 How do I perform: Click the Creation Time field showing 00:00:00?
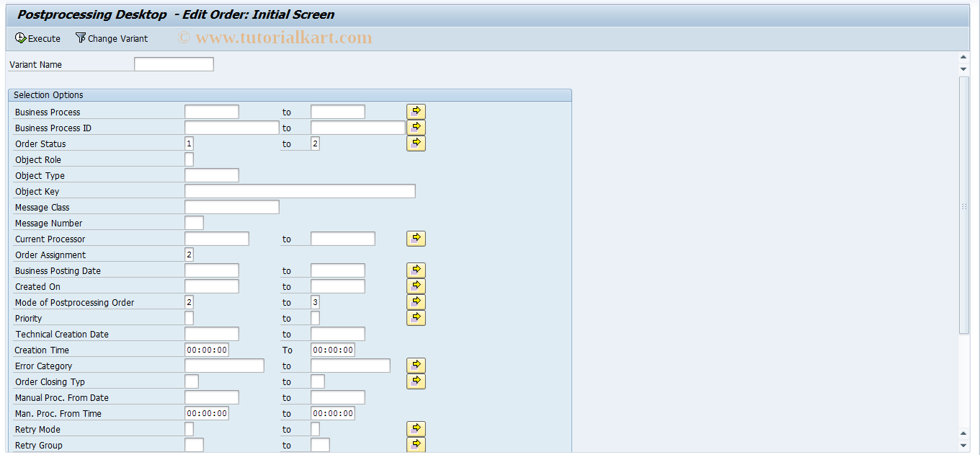click(x=205, y=349)
